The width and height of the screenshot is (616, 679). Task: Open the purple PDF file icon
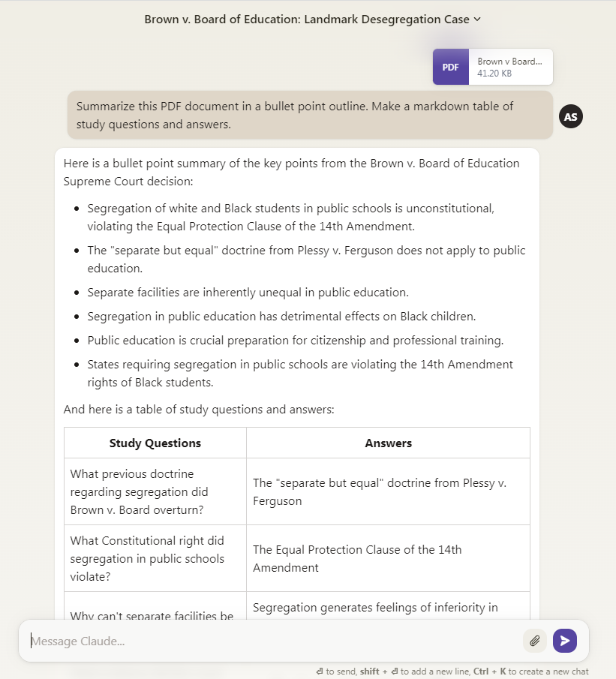point(450,67)
